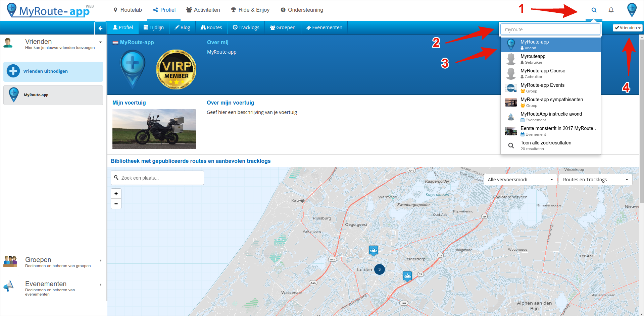The width and height of the screenshot is (644, 316).
Task: Click Toon alle zoekresultaten link
Action: pos(550,145)
